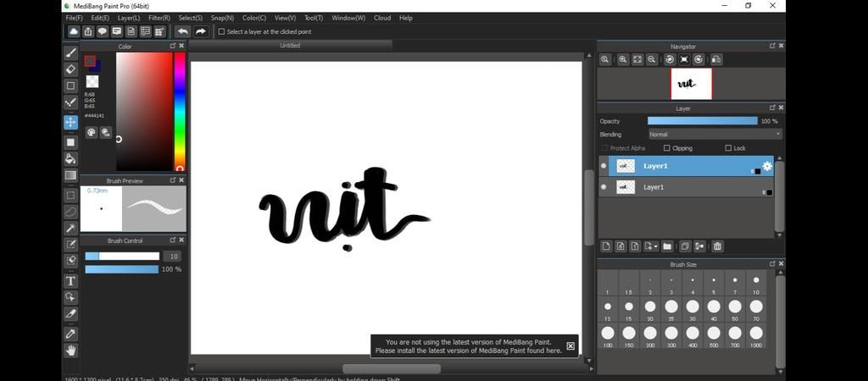Close the Color panel
The width and height of the screenshot is (868, 381).
(181, 46)
